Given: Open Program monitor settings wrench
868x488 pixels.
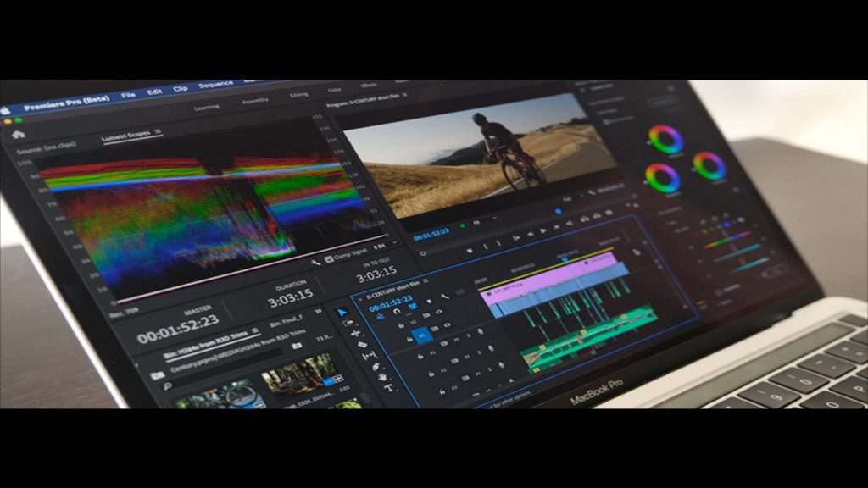Looking at the screenshot, I should (592, 192).
